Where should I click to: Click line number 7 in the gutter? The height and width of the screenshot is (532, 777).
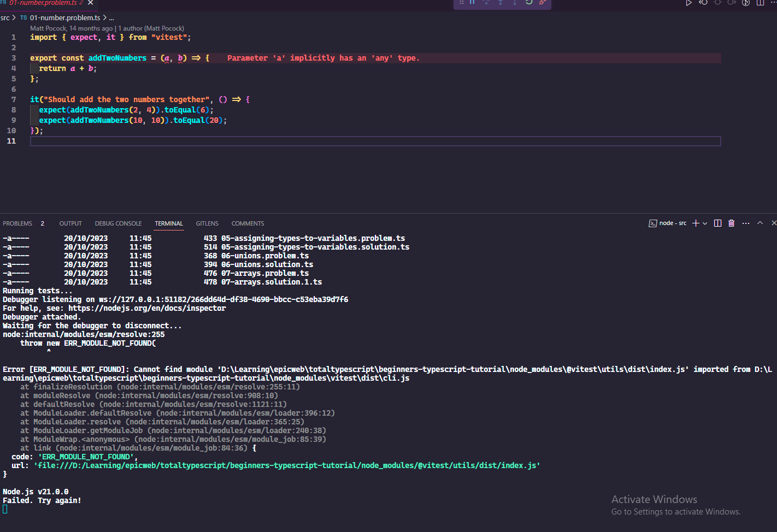click(x=14, y=99)
